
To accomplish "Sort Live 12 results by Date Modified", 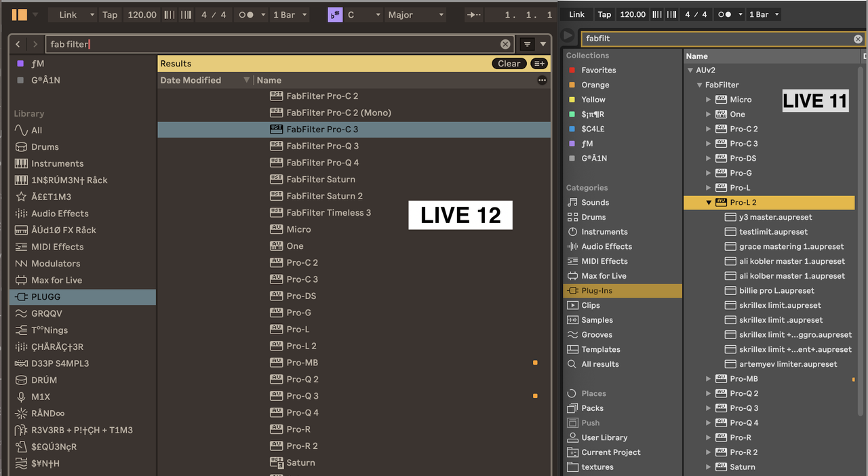I will tap(191, 80).
